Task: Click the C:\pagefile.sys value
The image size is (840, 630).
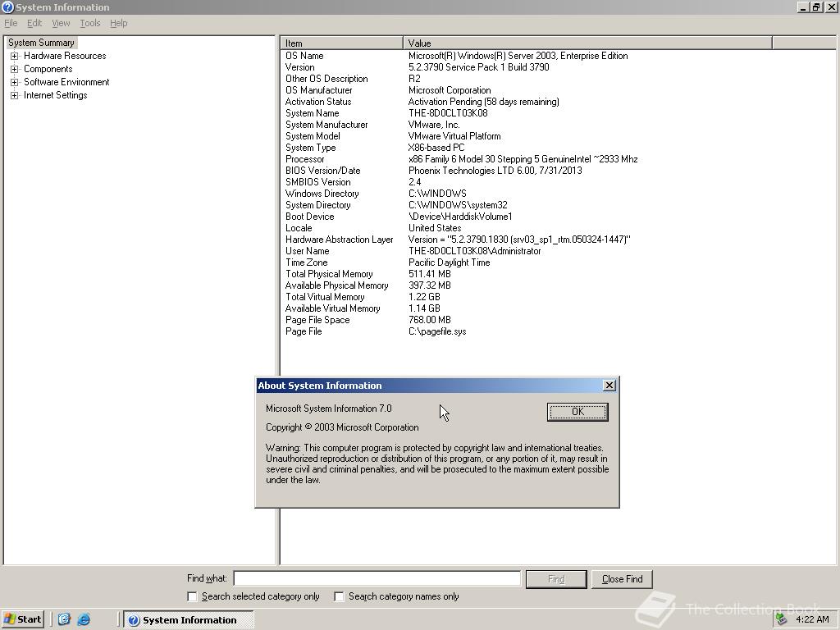Action: click(x=437, y=331)
